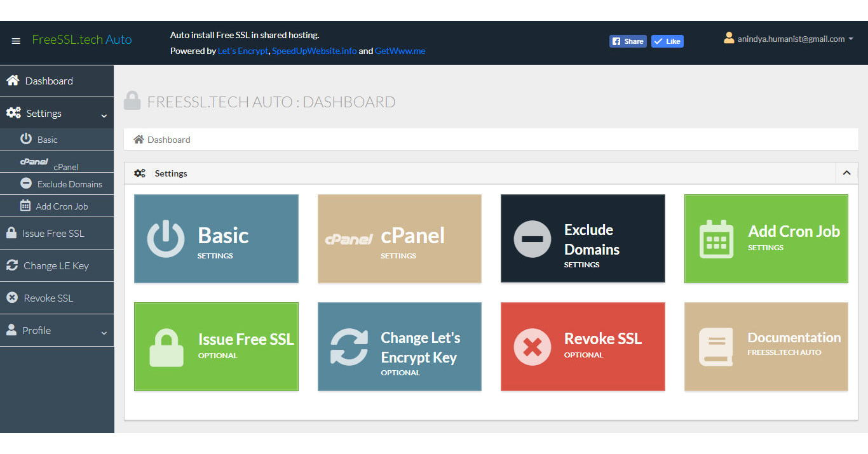Click the Revoke SSL cross icon in sidebar
This screenshot has width=868, height=454.
click(x=12, y=297)
